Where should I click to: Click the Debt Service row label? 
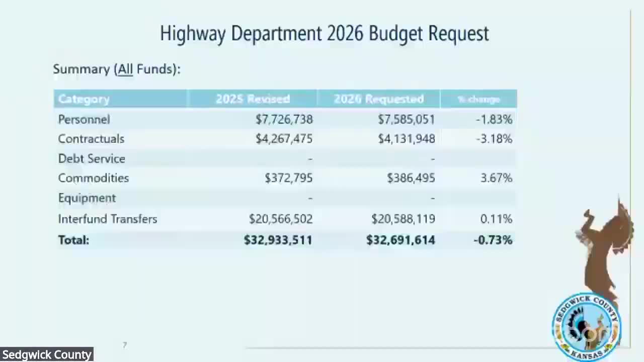pos(92,158)
